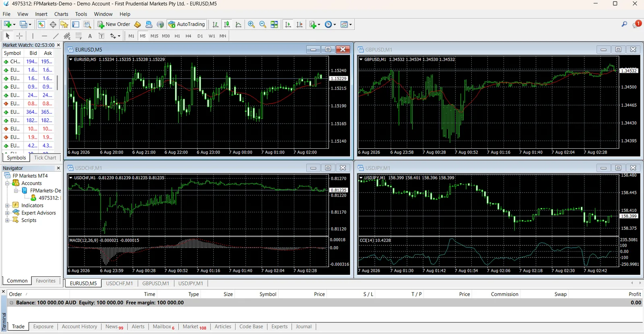Open the New Chart toolbar icon
The width and height of the screenshot is (644, 334).
click(x=8, y=24)
